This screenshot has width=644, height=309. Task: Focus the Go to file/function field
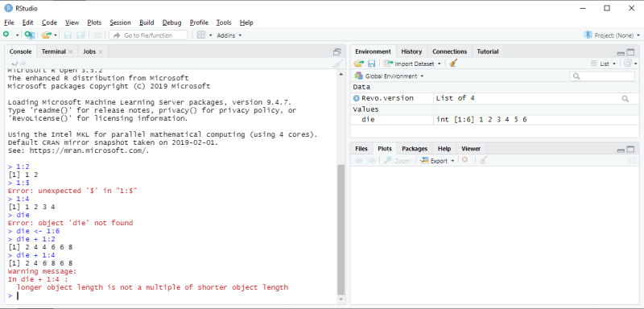149,35
